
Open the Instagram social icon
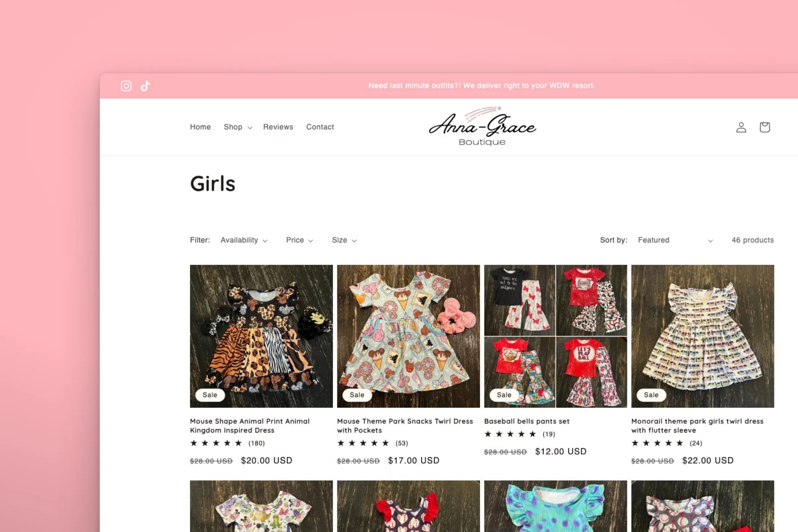[x=126, y=86]
